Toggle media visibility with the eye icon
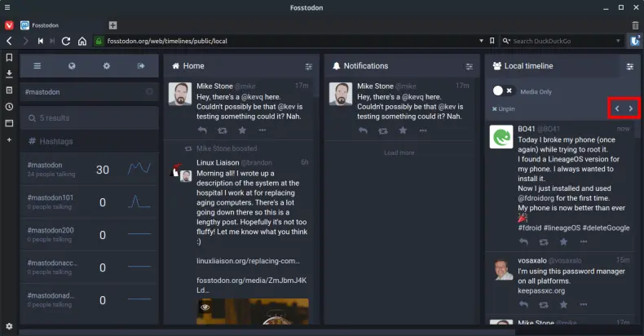This screenshot has width=644, height=336. point(206,307)
